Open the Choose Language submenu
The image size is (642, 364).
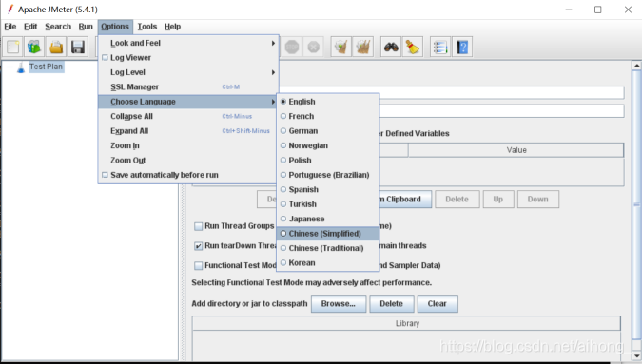point(188,102)
